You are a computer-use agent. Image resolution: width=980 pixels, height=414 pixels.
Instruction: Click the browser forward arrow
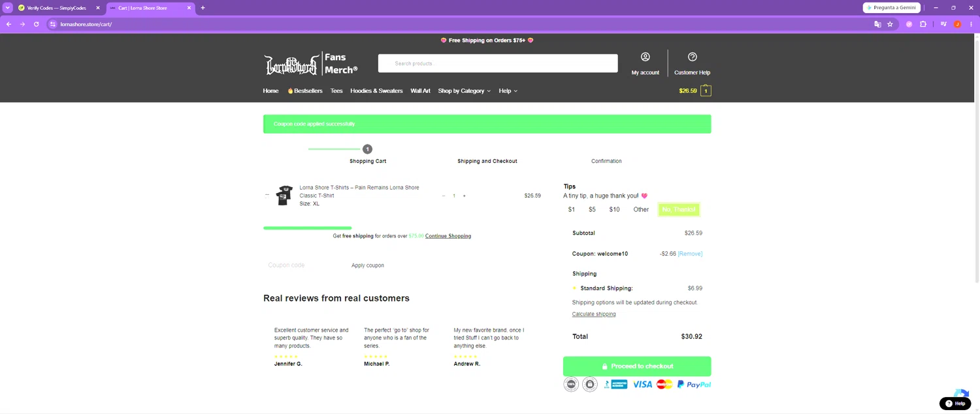(x=22, y=24)
